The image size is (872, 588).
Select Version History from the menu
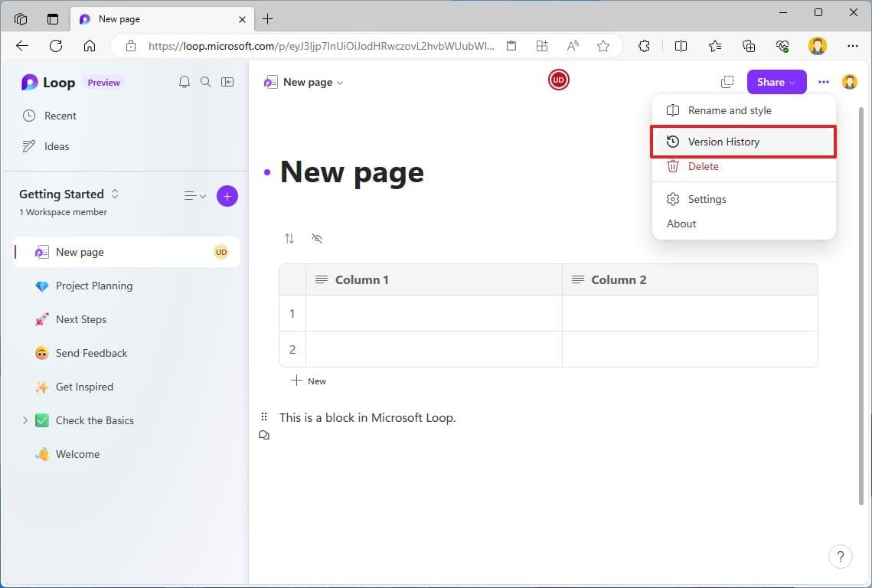(x=723, y=142)
